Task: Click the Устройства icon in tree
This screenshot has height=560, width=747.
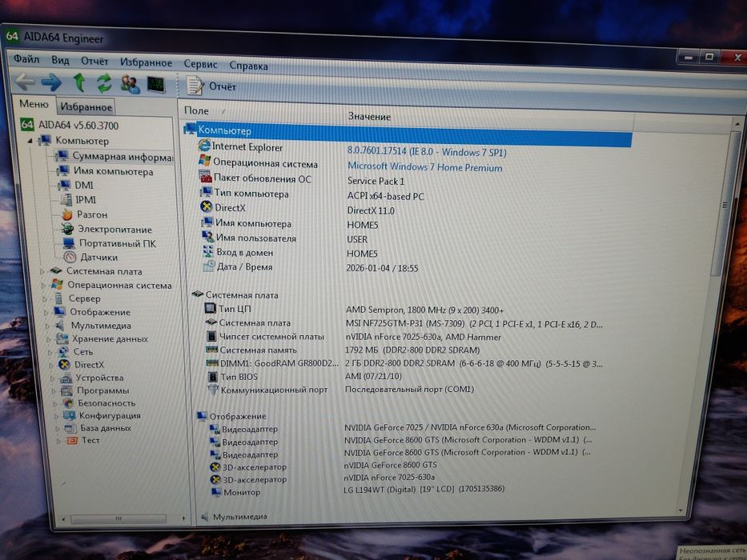Action: coord(66,378)
